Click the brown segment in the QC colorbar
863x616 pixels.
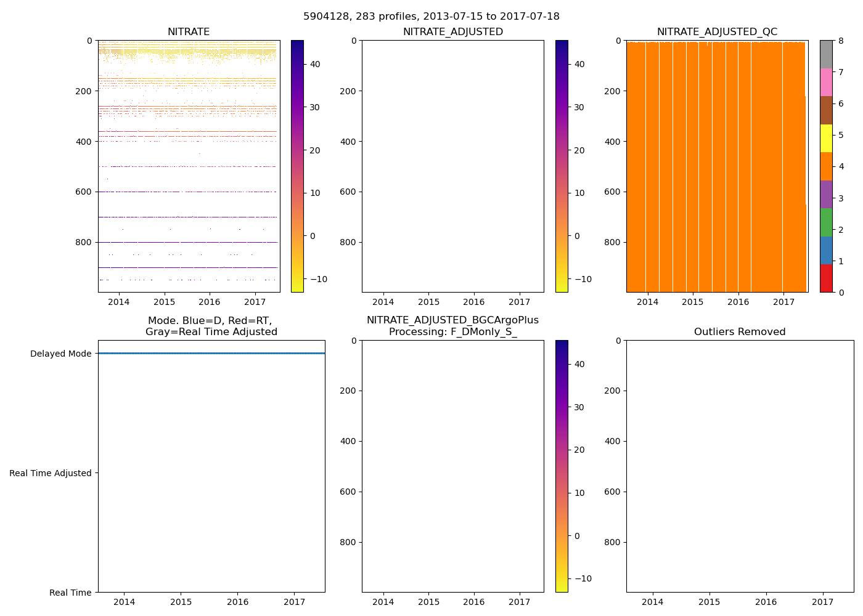[x=826, y=110]
